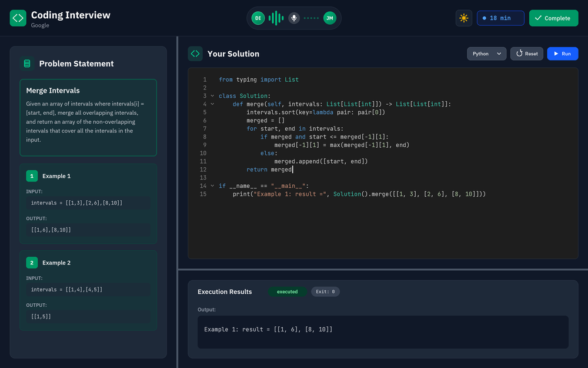Click the Example 1 number badge

click(32, 175)
